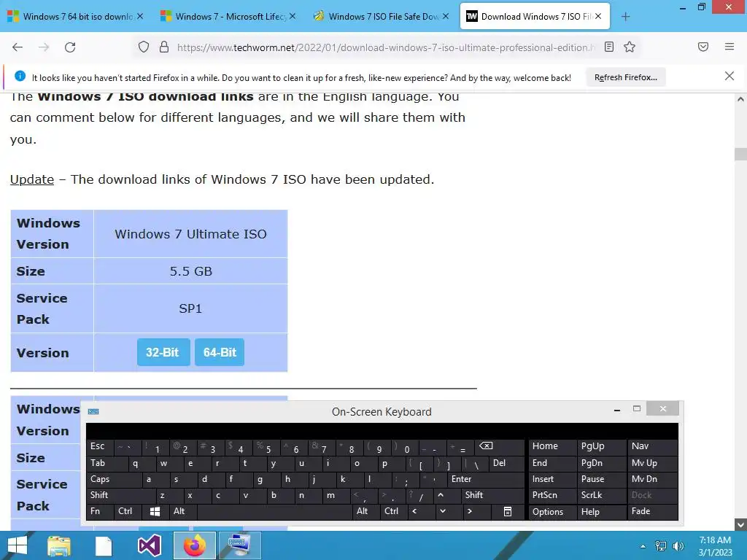
Task: Toggle Caps key on On-Screen Keyboard
Action: [x=115, y=479]
